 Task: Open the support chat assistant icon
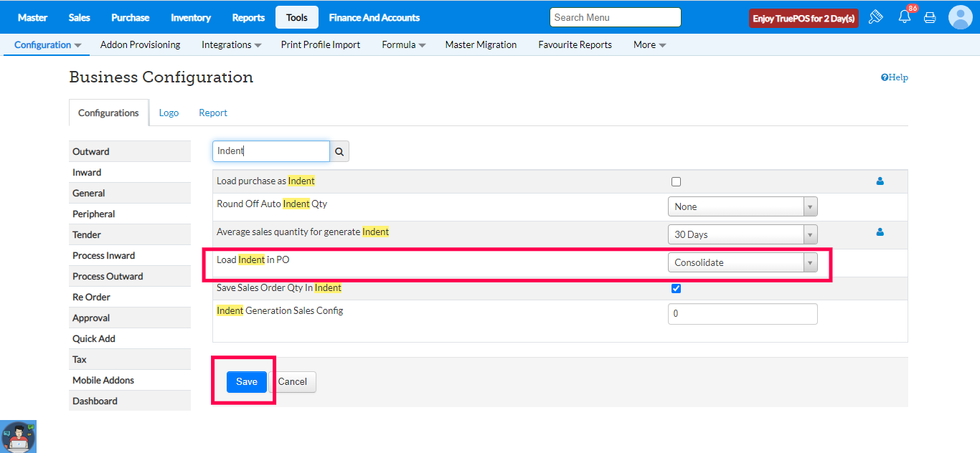[x=19, y=437]
